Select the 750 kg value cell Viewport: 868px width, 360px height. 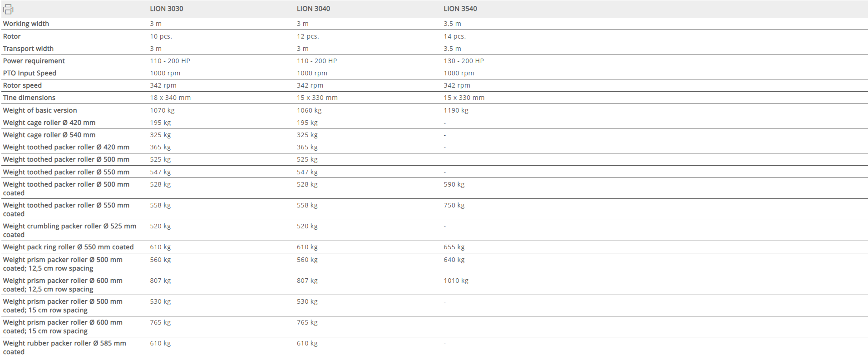(x=454, y=205)
